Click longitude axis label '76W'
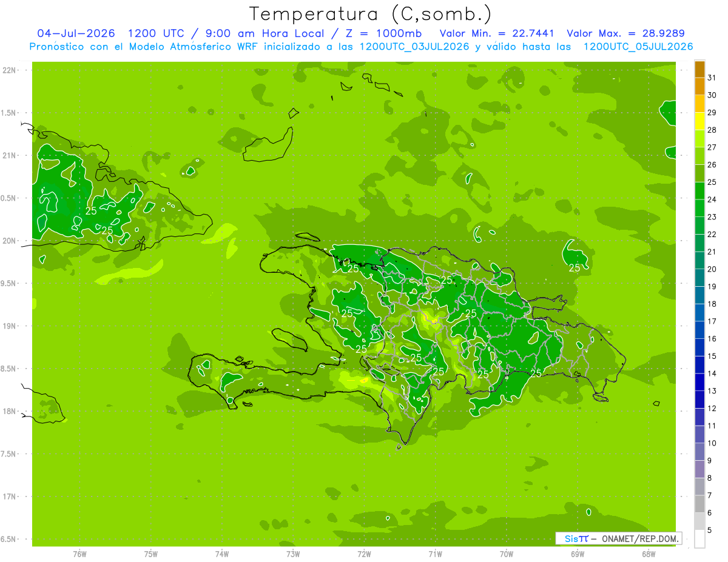 click(x=79, y=554)
